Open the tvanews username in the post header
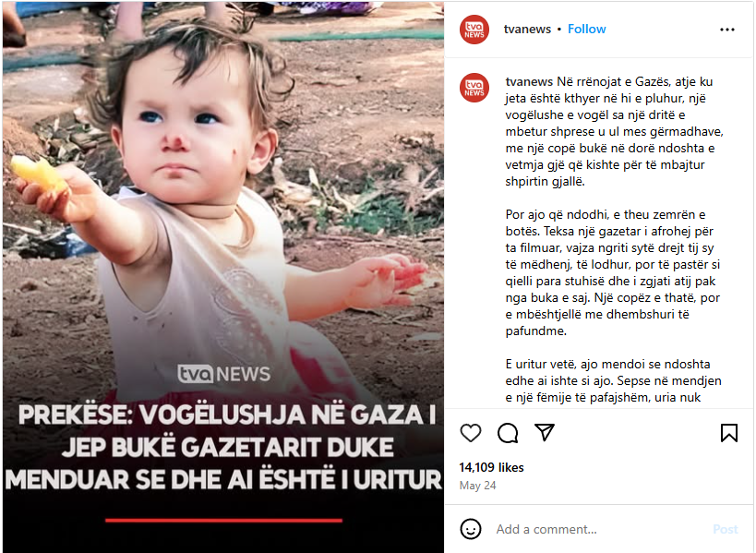This screenshot has height=553, width=756. [x=527, y=29]
